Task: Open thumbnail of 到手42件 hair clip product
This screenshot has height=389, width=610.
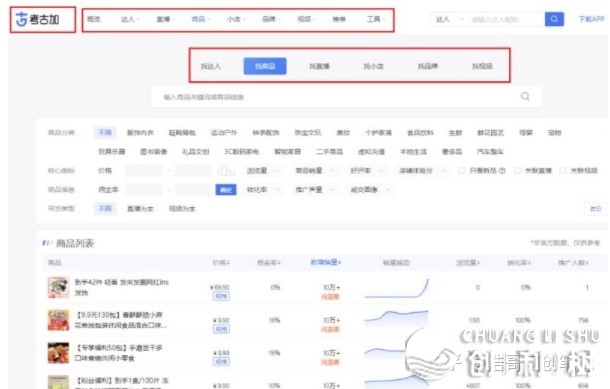Action: pyautogui.click(x=58, y=287)
